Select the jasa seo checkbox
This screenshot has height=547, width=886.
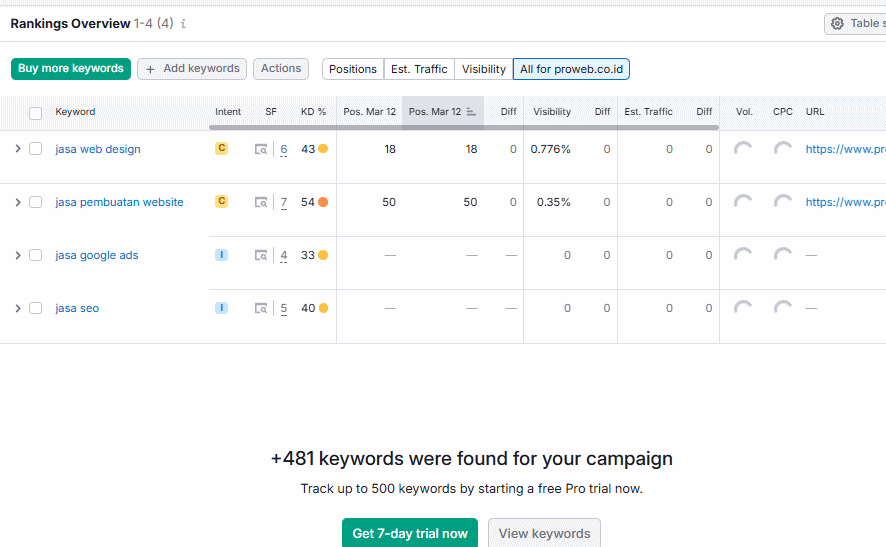[36, 308]
